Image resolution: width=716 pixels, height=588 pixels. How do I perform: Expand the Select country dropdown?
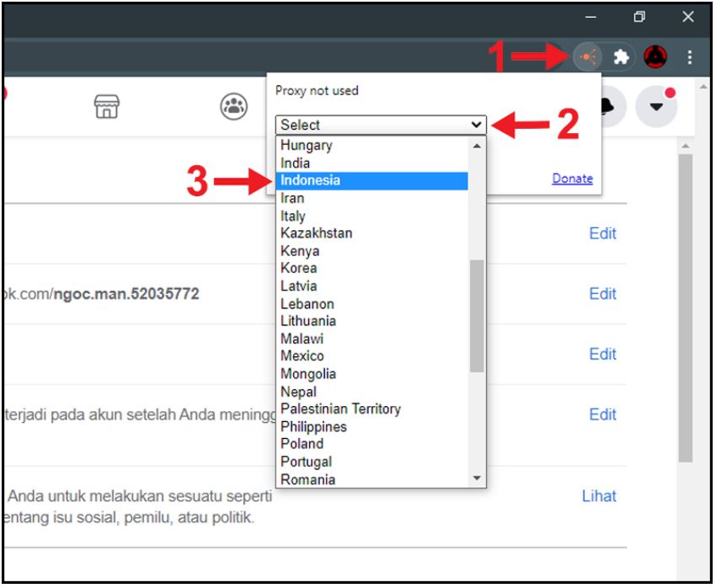(381, 125)
